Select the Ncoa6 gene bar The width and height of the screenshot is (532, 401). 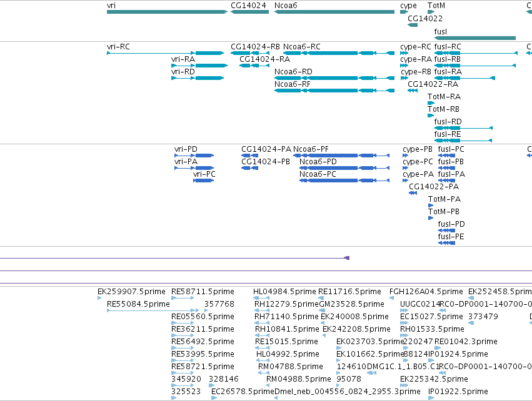(x=334, y=12)
